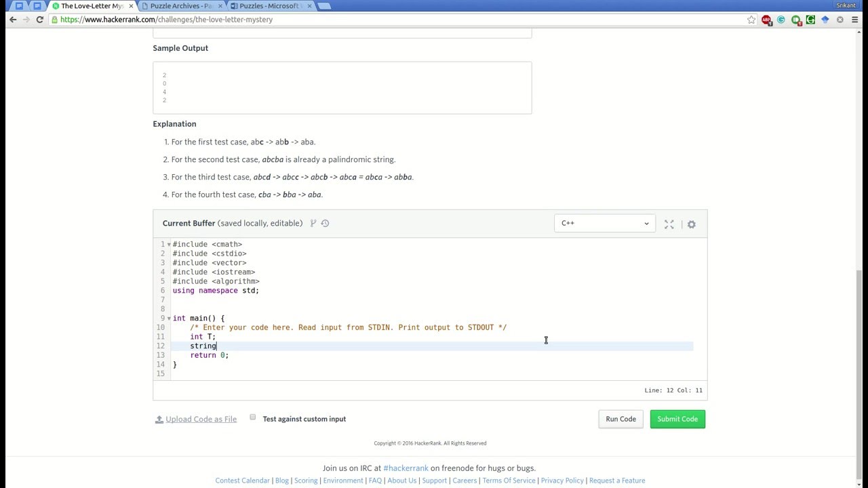Click the gray circled X extension icon
Viewport: 868px width, 488px height.
click(x=840, y=20)
